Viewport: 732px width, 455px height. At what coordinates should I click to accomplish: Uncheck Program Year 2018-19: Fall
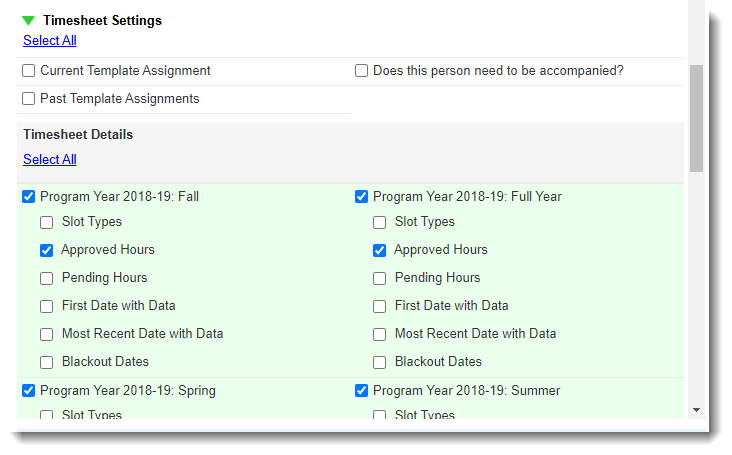[x=28, y=196]
